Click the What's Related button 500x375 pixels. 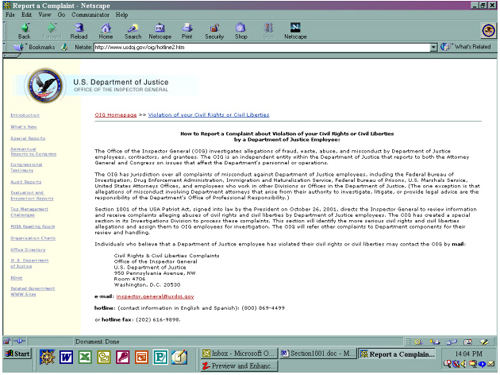tap(466, 47)
